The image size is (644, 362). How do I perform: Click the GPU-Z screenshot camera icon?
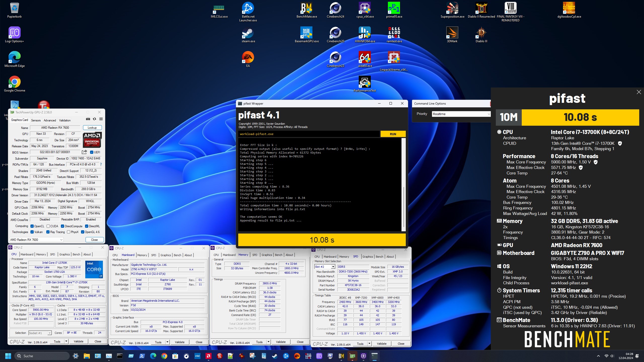click(x=88, y=119)
